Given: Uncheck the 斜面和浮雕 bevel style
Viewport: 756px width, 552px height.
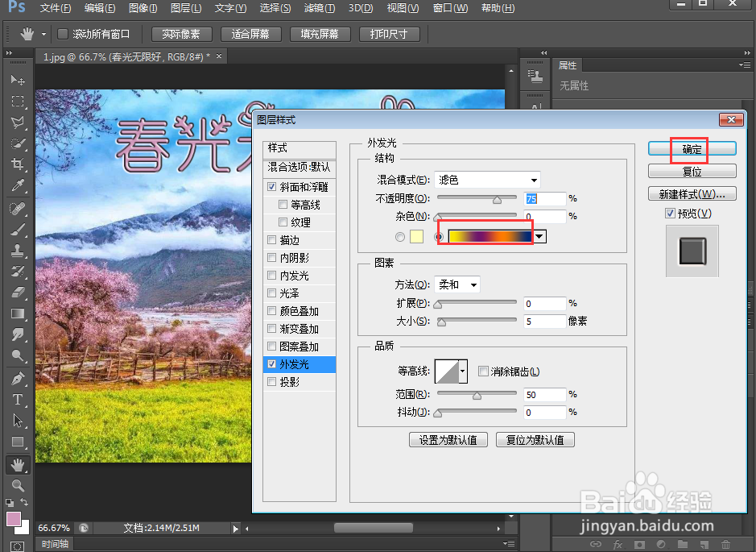Looking at the screenshot, I should coord(271,186).
